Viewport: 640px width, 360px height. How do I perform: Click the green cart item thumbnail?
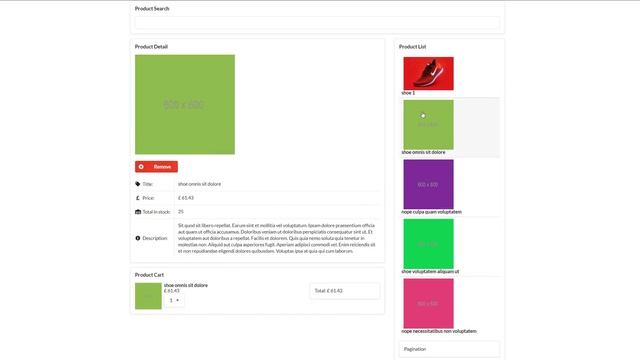[148, 296]
